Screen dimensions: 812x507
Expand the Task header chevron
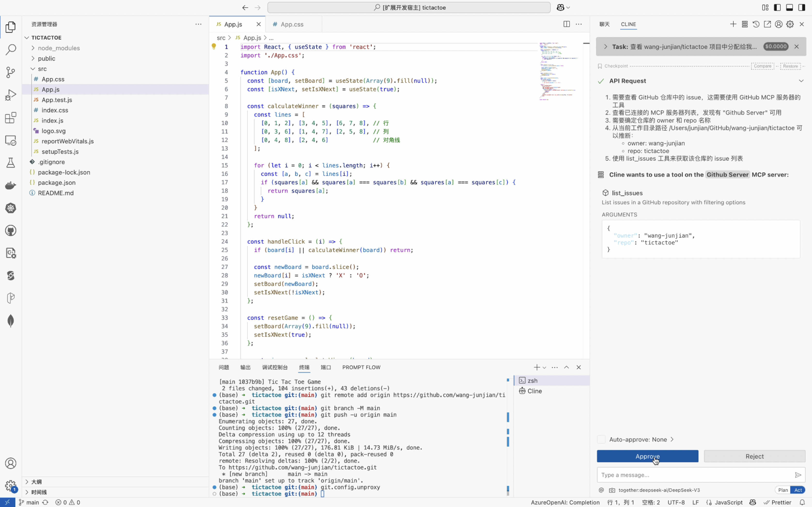tap(605, 47)
